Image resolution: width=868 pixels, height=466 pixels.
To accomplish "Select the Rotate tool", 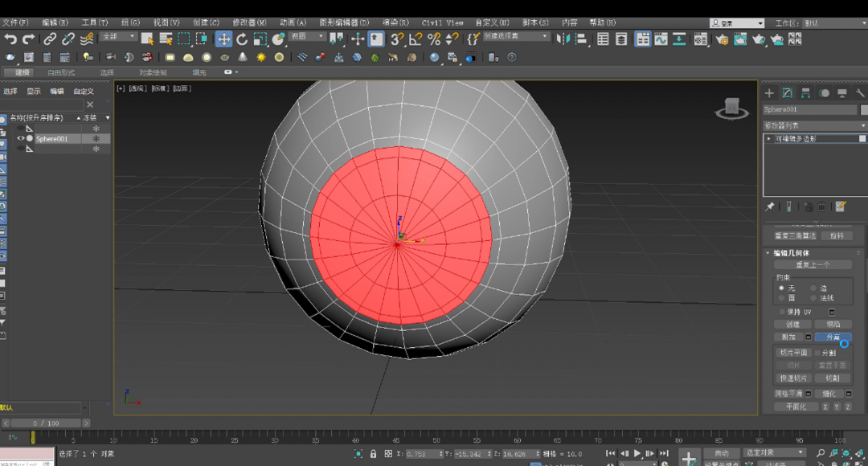I will pos(242,39).
